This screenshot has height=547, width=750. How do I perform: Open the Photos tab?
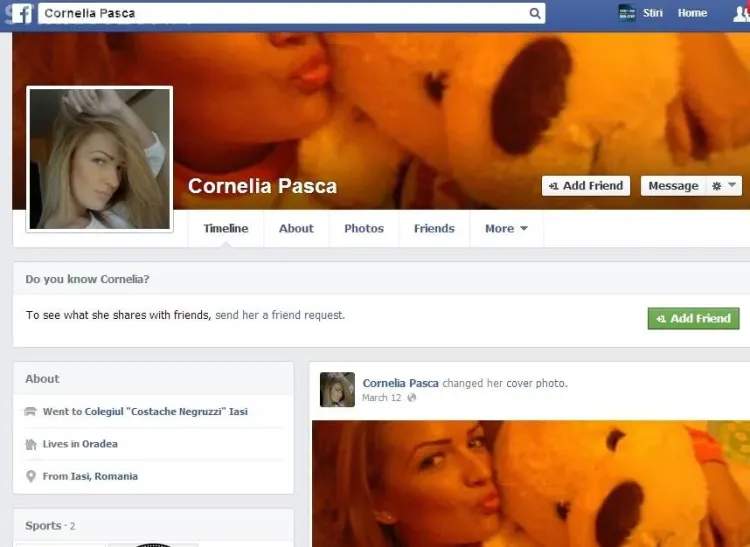click(x=364, y=229)
